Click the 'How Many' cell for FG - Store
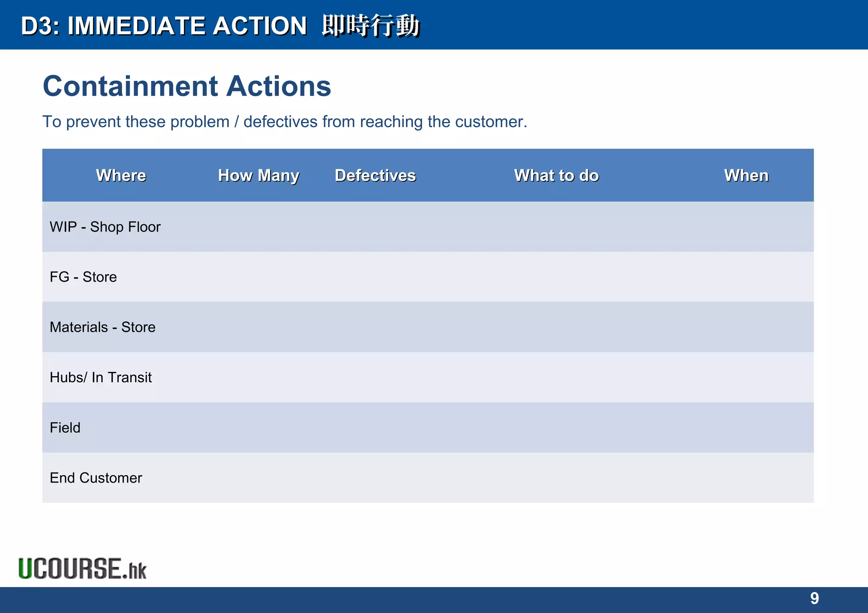 [x=259, y=277]
